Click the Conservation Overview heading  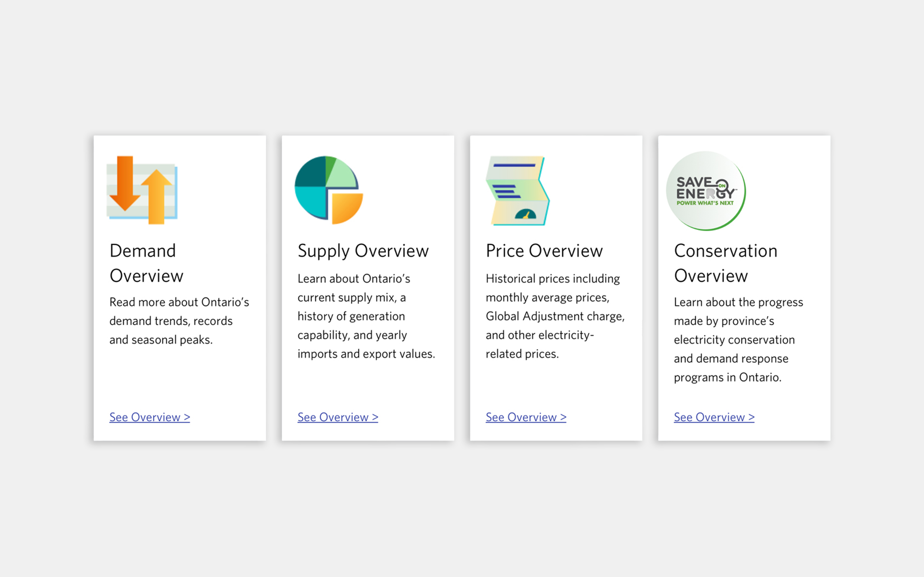point(725,263)
